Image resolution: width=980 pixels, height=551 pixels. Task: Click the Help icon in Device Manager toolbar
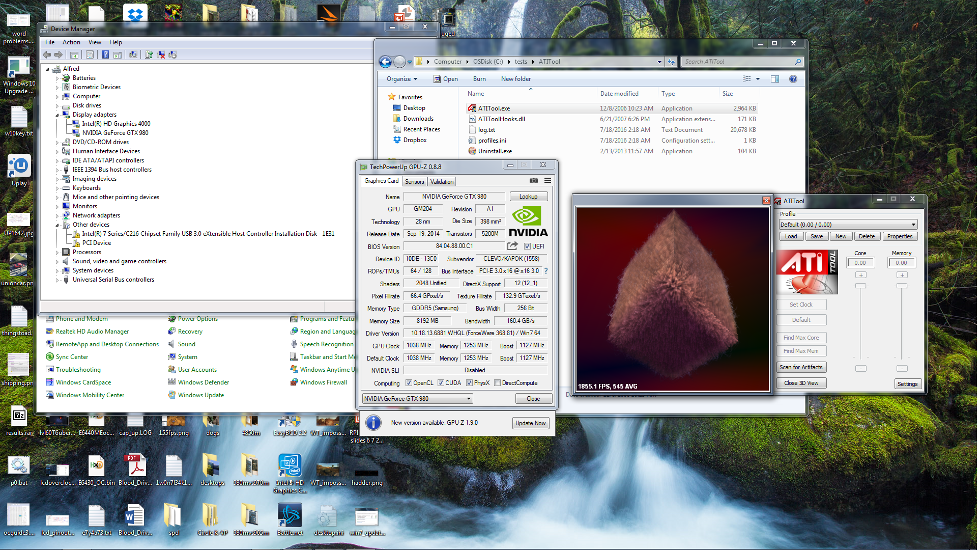pyautogui.click(x=105, y=55)
